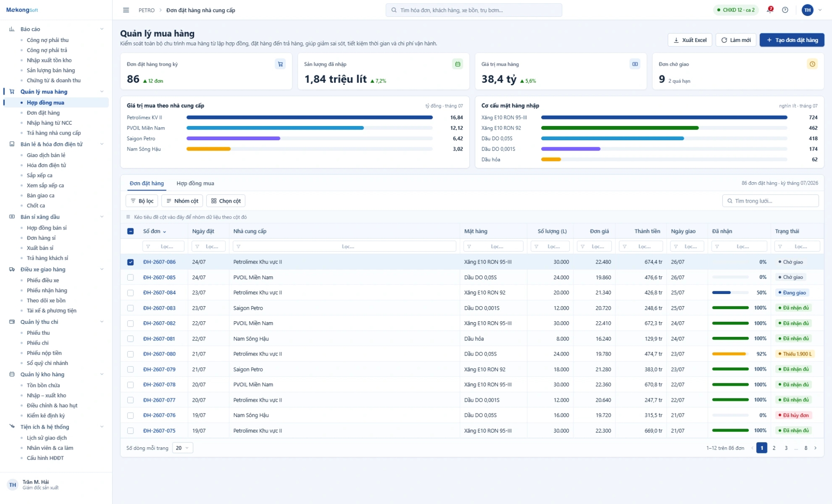
Task: Open Nhập hàng từ NCC in sidebar
Action: coord(49,123)
